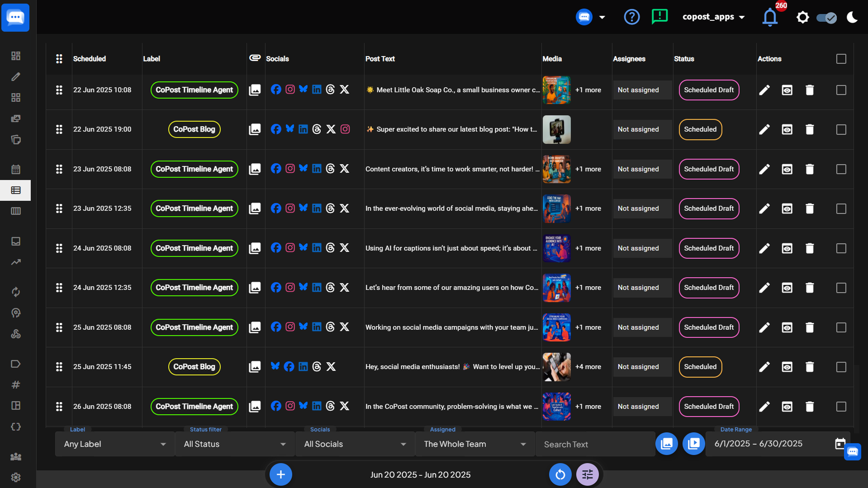This screenshot has width=868, height=488.
Task: Check the 23 Jun 2025 08:08 row checkbox
Action: [841, 169]
